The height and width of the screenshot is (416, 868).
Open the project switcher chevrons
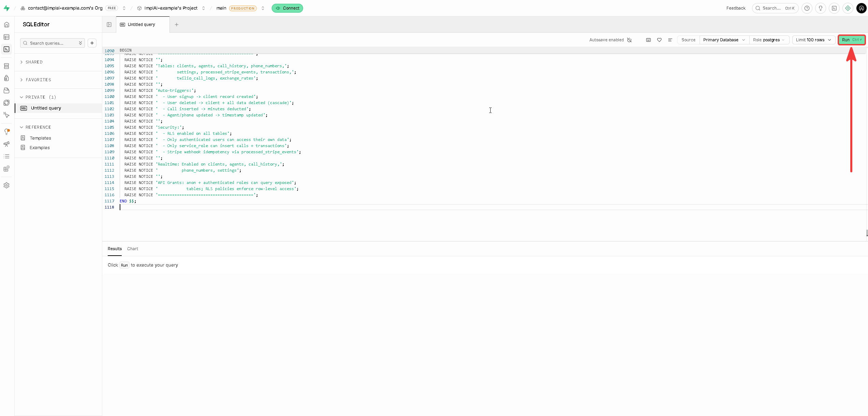[204, 8]
